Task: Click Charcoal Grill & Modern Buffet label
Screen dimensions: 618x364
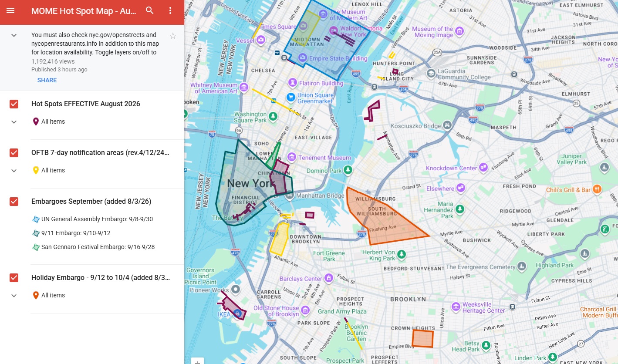Action: click(598, 312)
